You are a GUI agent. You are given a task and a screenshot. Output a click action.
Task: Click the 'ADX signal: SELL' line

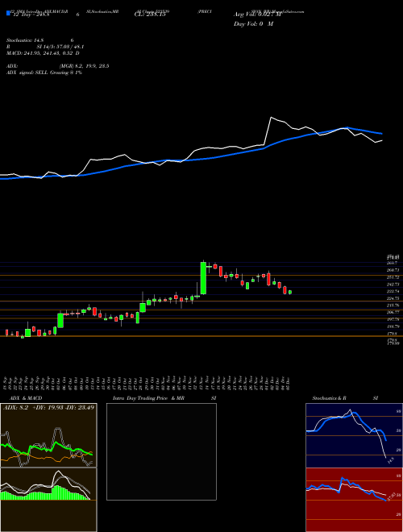27,73
